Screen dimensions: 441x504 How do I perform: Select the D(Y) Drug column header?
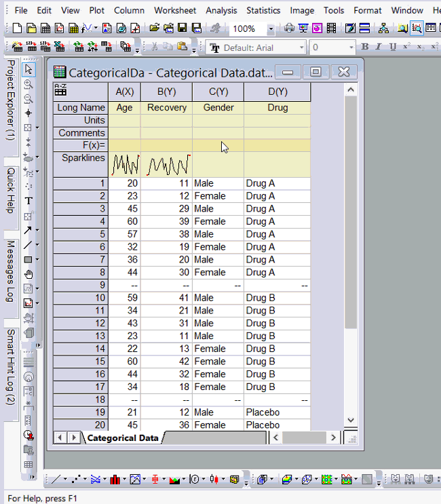click(x=277, y=92)
